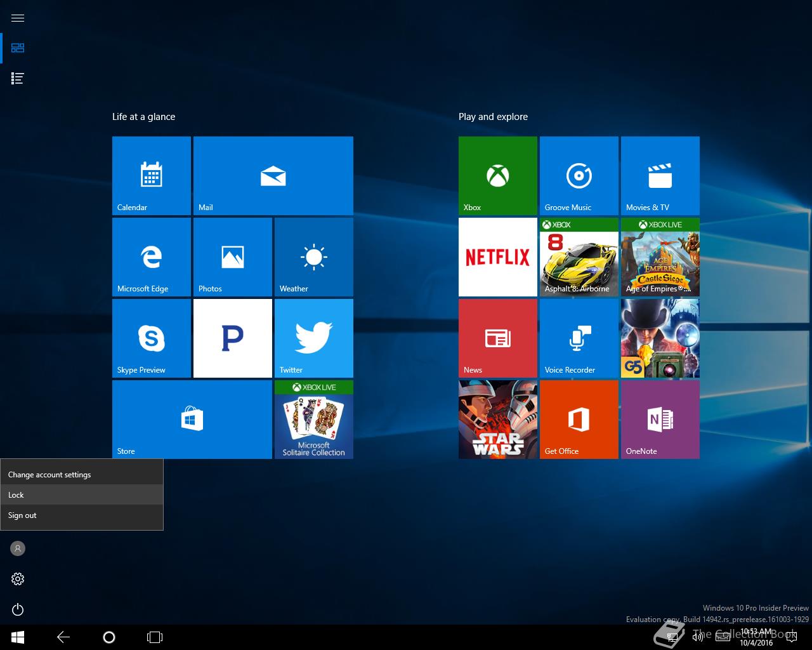Expand the Start hamburger menu
The width and height of the screenshot is (812, 650).
coord(18,18)
